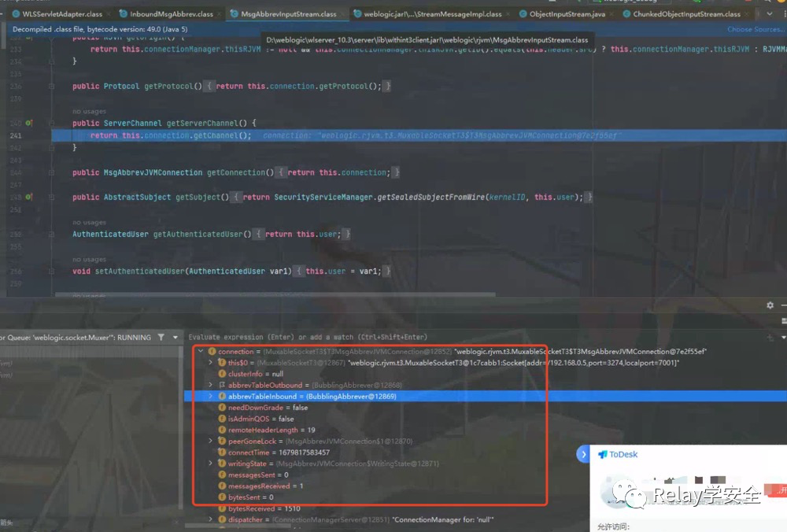787x532 pixels.
Task: Open the thread selector dropdown arrow
Action: click(x=176, y=338)
